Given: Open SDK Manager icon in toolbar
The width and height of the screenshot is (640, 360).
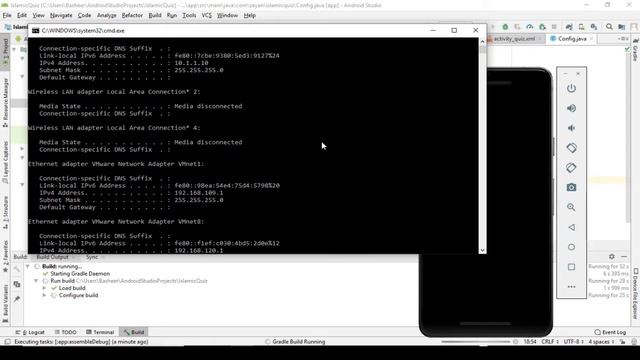Looking at the screenshot, I should [x=594, y=27].
